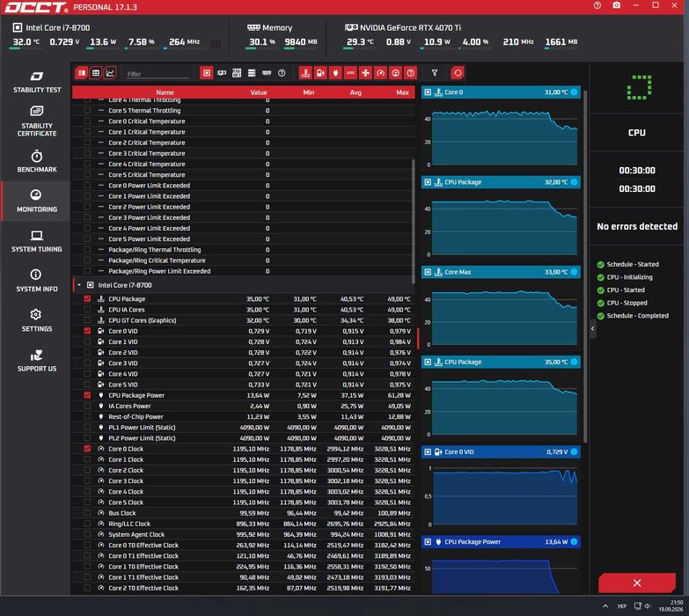The width and height of the screenshot is (689, 616).
Task: Switch input language via УКР indicator
Action: 622,606
